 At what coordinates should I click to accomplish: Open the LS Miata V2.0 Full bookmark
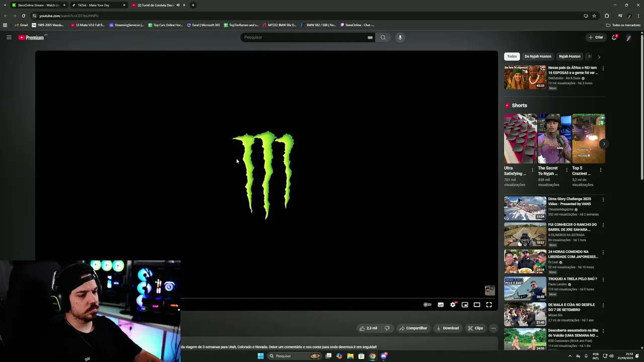[x=88, y=25]
